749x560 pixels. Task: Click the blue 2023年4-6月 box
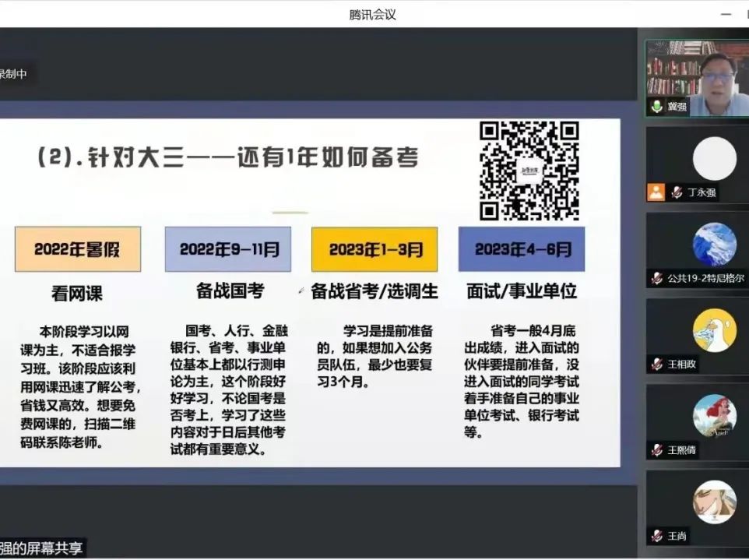pos(522,249)
